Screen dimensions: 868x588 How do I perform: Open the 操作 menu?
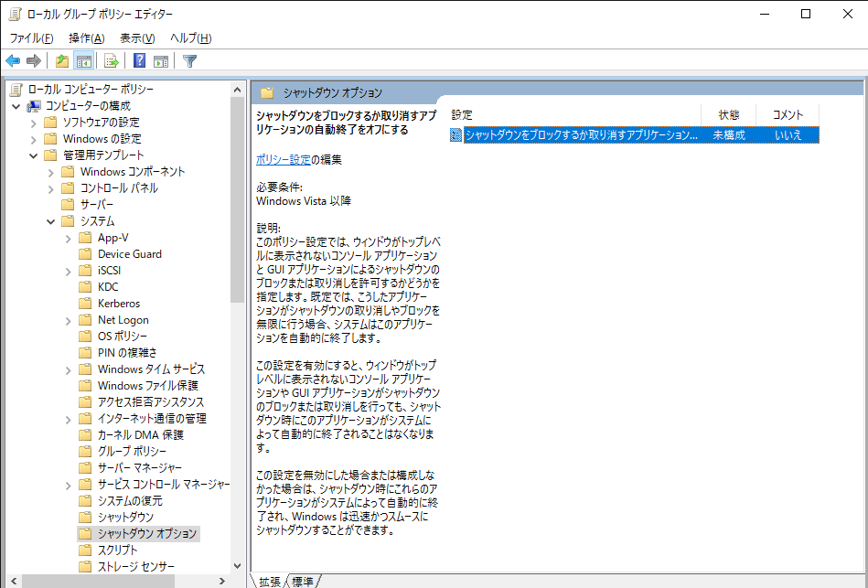coord(86,37)
